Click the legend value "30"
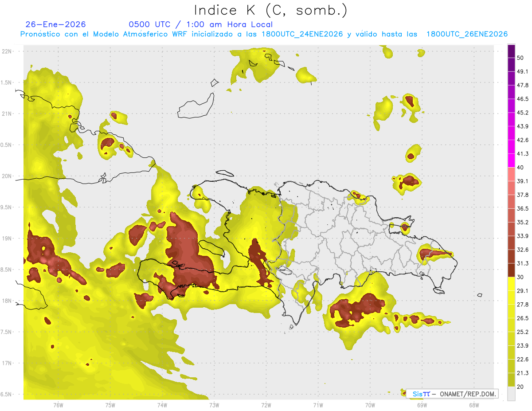This screenshot has width=532, height=411. click(x=520, y=277)
